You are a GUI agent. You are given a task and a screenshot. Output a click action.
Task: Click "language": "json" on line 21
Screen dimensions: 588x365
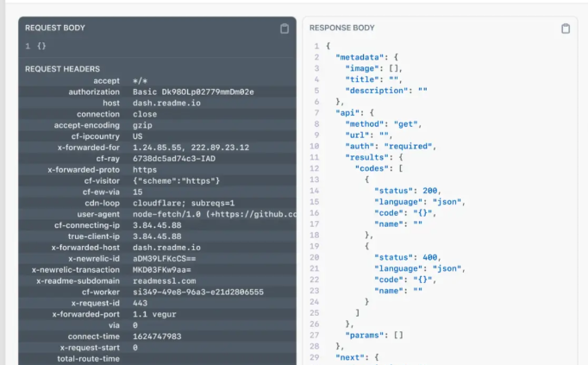pos(420,268)
